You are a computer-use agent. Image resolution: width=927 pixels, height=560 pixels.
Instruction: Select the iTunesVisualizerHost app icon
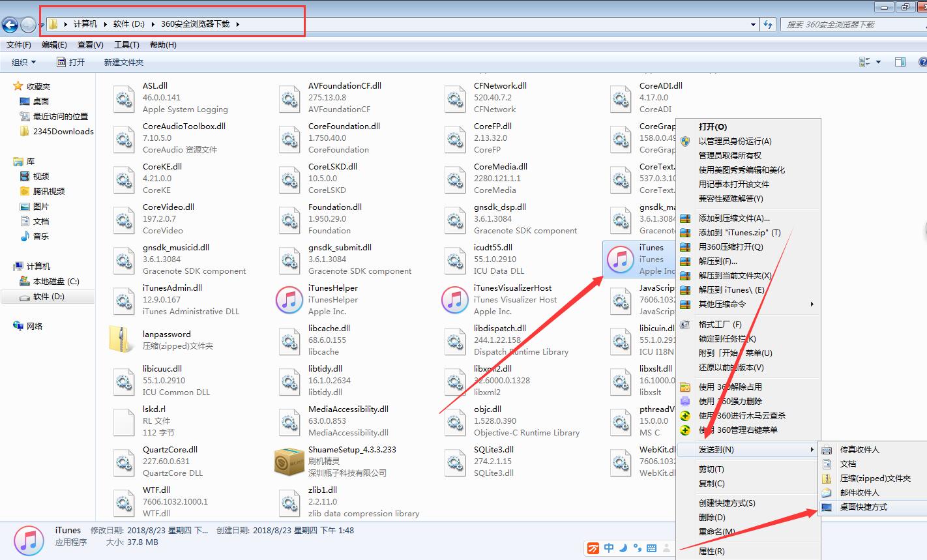click(x=455, y=300)
